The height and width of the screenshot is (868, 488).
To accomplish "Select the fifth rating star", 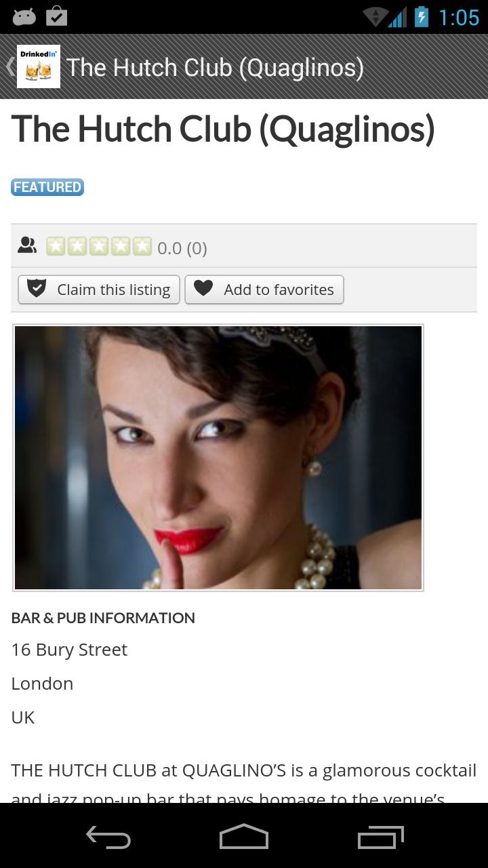I will tap(142, 246).
